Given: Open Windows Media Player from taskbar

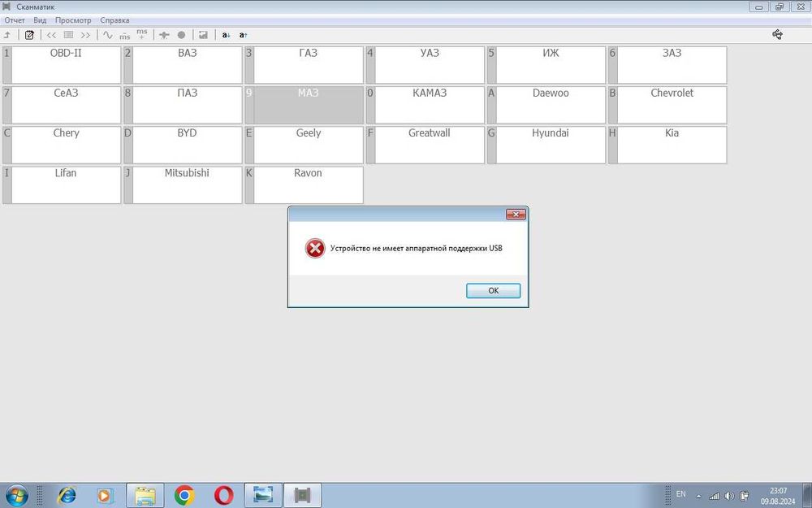Looking at the screenshot, I should coord(105,496).
